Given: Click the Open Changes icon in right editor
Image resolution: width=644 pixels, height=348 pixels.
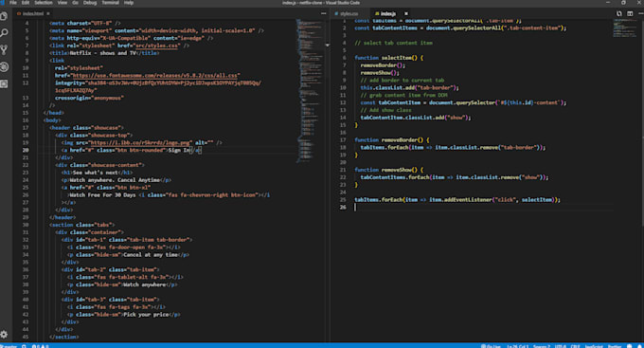Looking at the screenshot, I should tap(619, 13).
